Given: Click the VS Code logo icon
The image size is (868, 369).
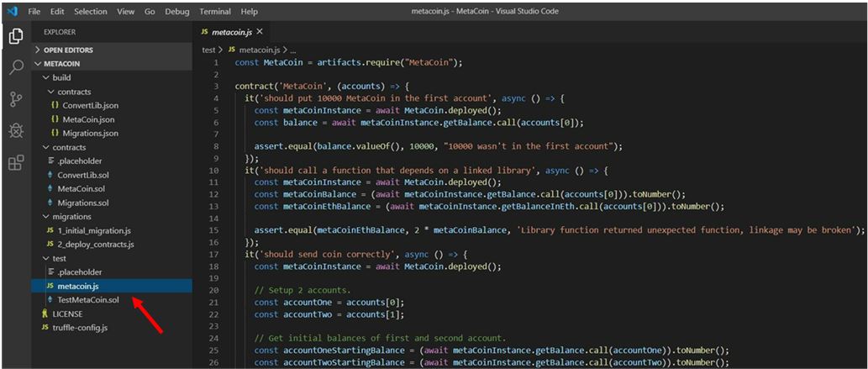Looking at the screenshot, I should pos(11,11).
